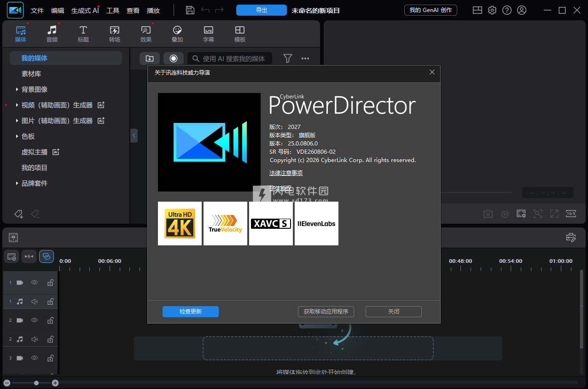Open preview display settings icon
Screen dimensions: 588x389
pyautogui.click(x=521, y=214)
